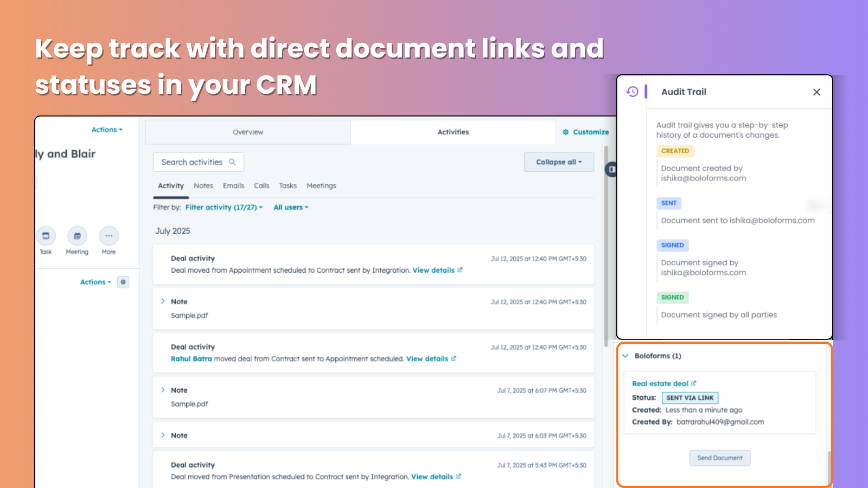Close the Audit Trail panel

pos(816,92)
